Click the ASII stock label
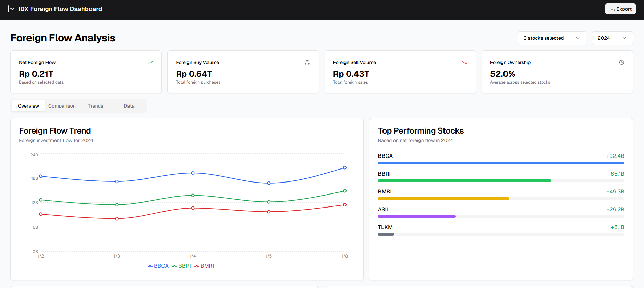The width and height of the screenshot is (644, 288). [x=383, y=210]
